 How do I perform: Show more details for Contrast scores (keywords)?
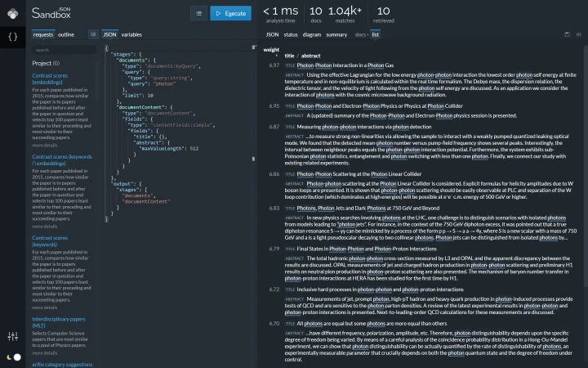point(45,307)
